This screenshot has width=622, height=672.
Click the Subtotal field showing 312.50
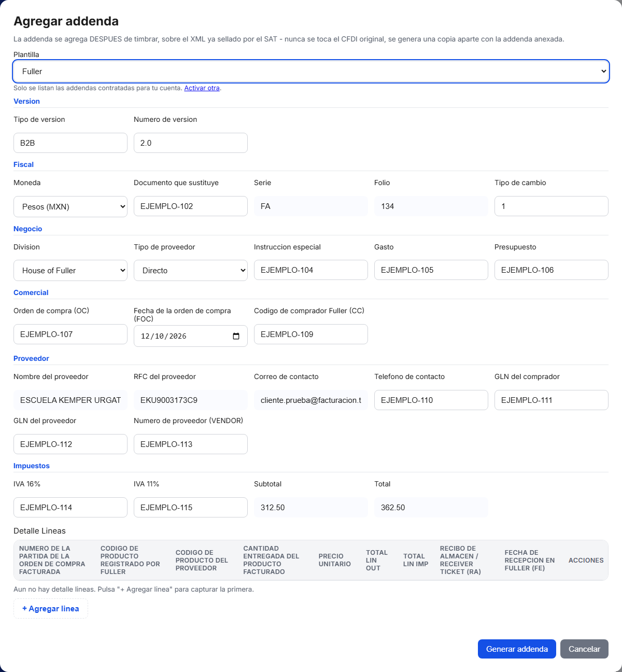[311, 508]
